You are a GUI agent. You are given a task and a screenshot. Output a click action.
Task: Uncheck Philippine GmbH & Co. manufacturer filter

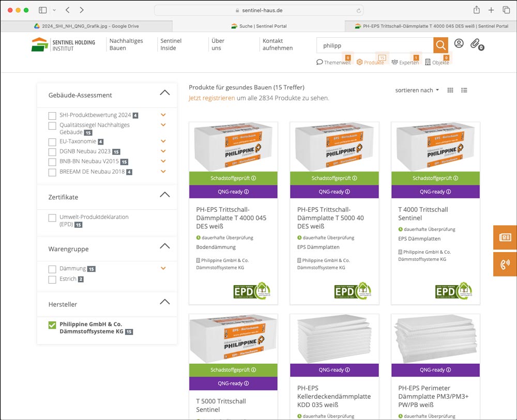[52, 325]
